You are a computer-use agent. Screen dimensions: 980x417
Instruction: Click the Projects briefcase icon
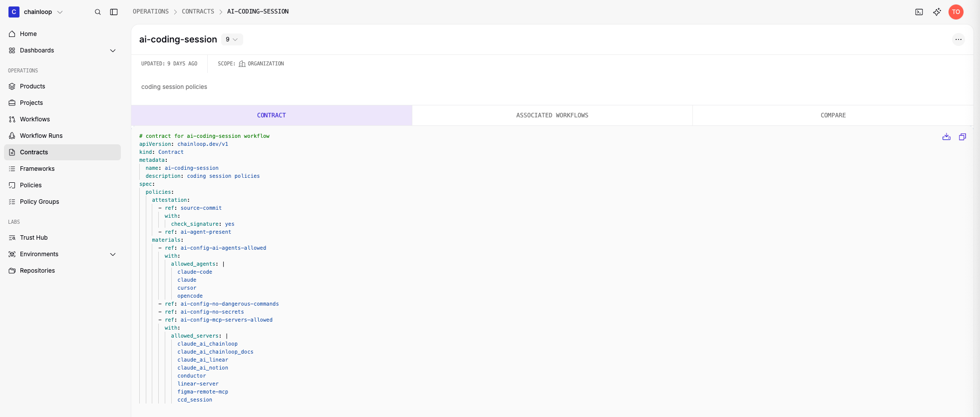click(x=12, y=103)
